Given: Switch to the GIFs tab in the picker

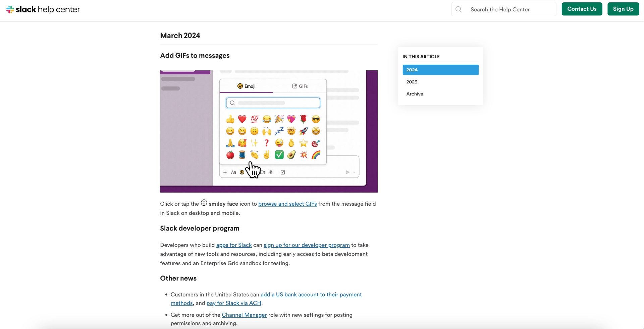Looking at the screenshot, I should click(300, 86).
